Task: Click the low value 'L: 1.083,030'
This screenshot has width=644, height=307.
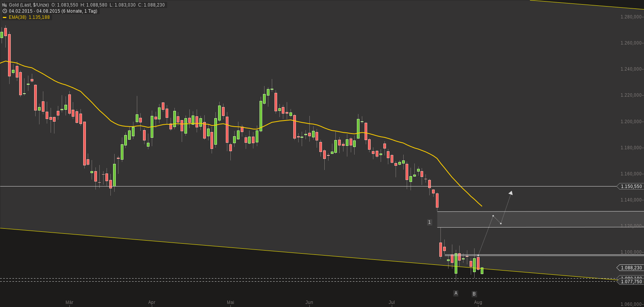Action: click(123, 5)
